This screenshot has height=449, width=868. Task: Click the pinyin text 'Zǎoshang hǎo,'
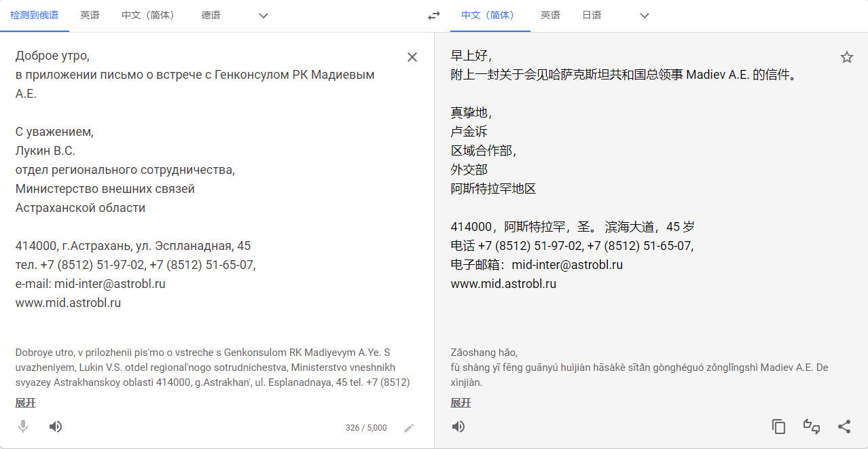click(484, 353)
